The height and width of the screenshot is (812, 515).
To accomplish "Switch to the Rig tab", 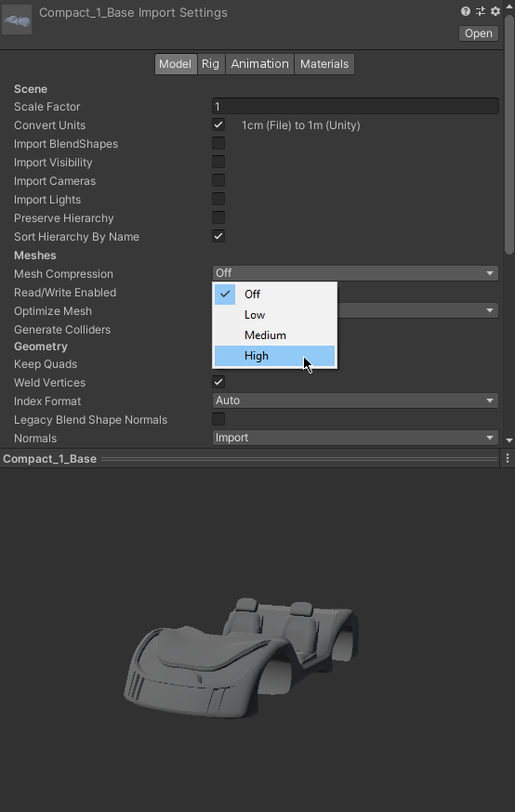I will point(210,64).
